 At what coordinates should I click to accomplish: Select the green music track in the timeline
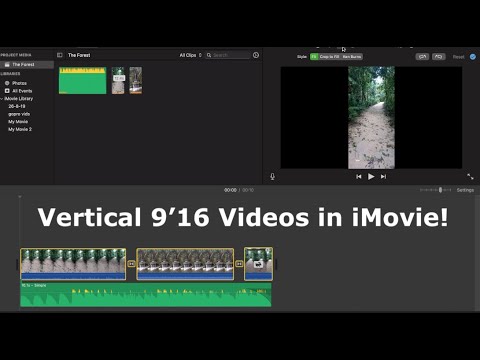pyautogui.click(x=146, y=295)
